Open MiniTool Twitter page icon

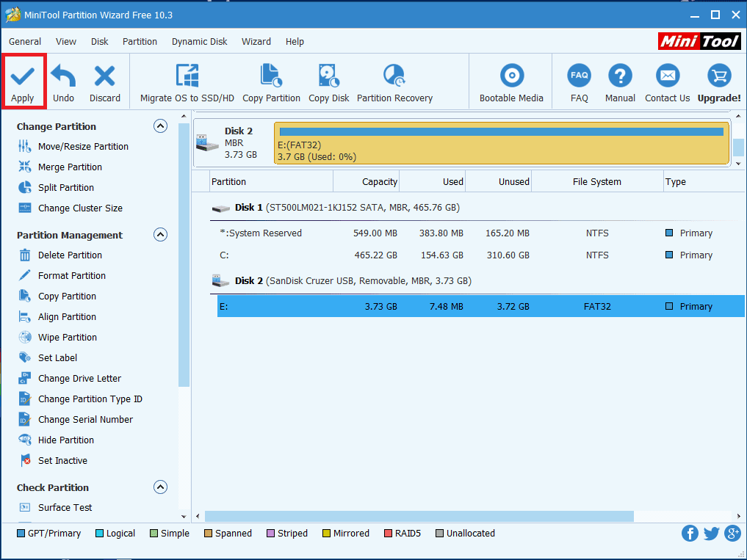tap(711, 533)
